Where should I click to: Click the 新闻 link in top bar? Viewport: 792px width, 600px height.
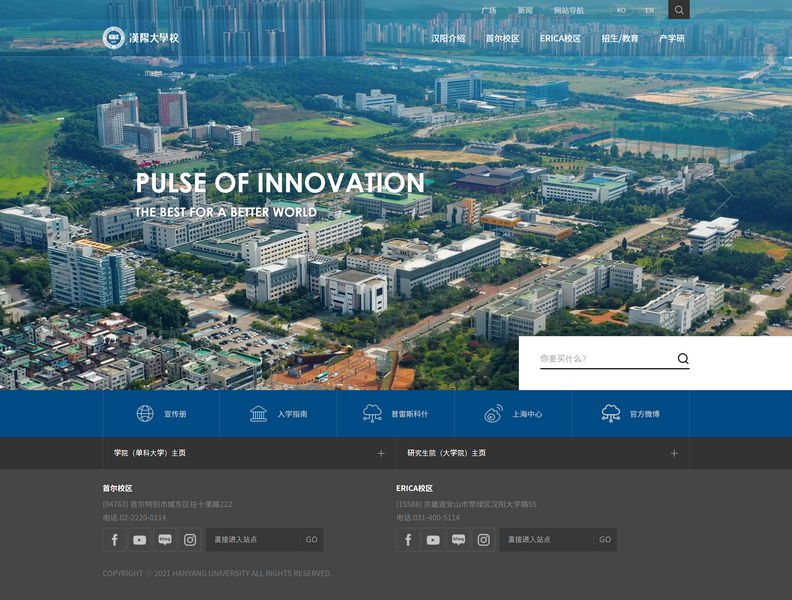[x=525, y=11]
